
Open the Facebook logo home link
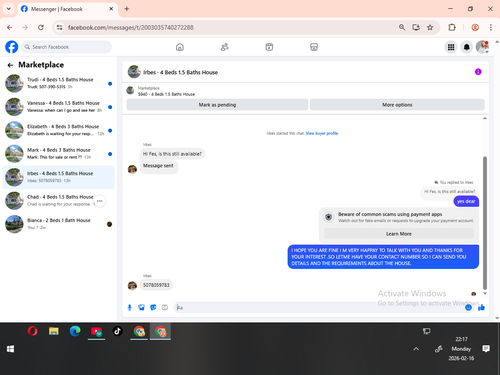pyautogui.click(x=12, y=47)
